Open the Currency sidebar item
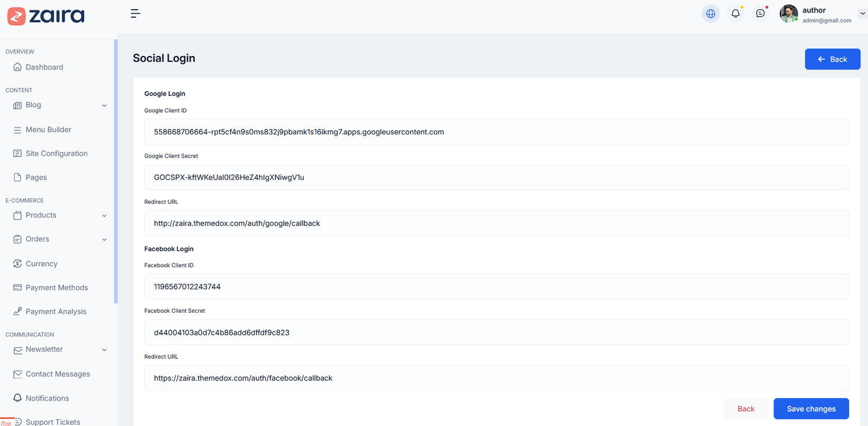This screenshot has height=426, width=868. 41,264
